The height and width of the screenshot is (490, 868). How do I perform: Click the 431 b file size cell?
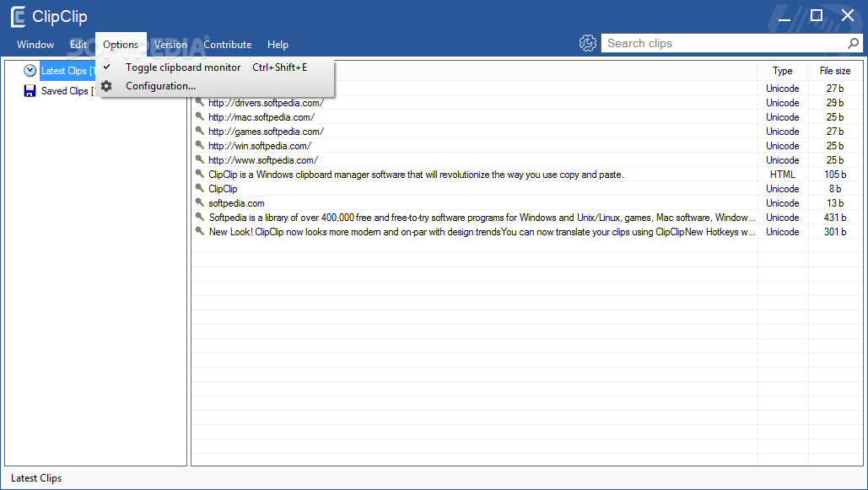pos(835,218)
